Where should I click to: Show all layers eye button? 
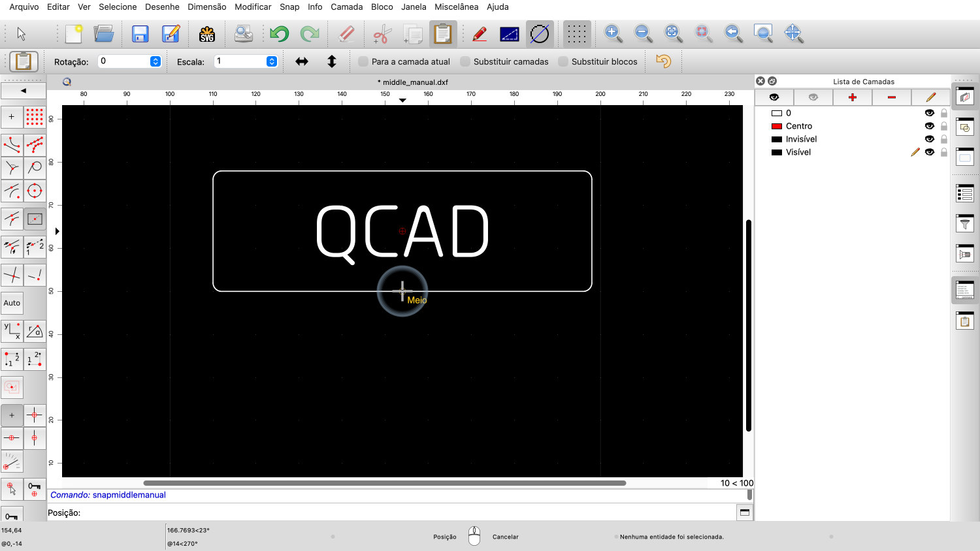[774, 97]
